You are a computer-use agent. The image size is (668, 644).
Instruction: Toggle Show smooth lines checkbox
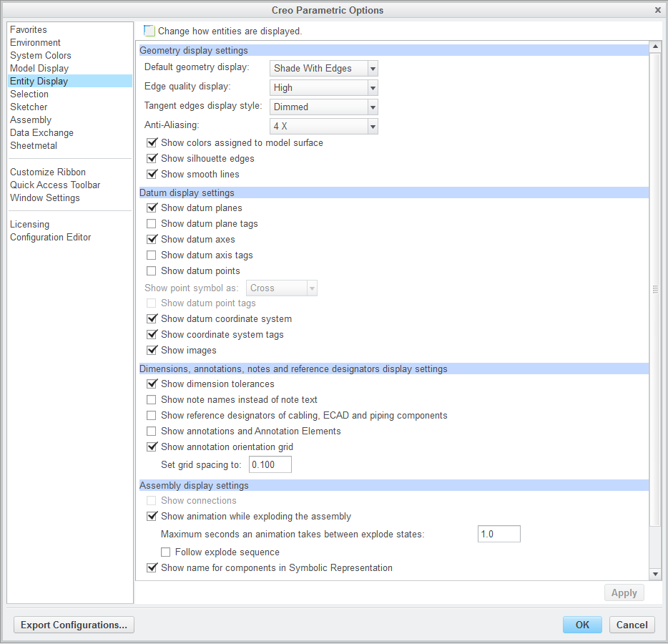152,175
